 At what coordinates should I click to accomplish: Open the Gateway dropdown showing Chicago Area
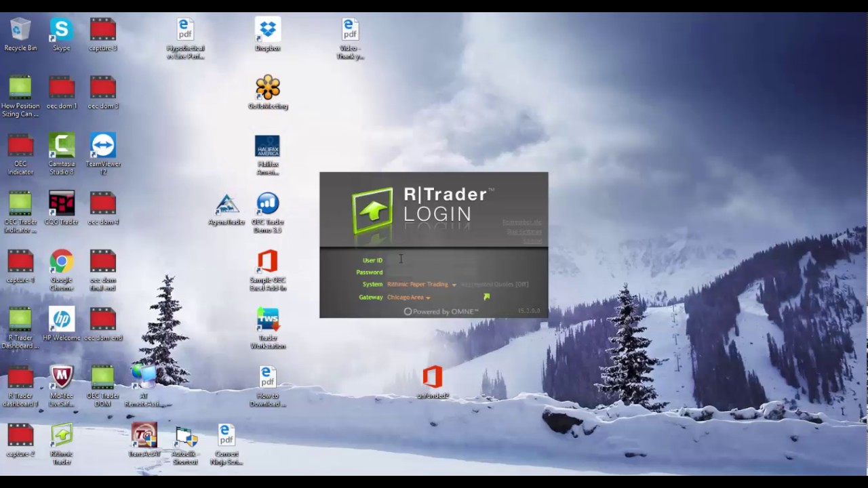click(409, 298)
